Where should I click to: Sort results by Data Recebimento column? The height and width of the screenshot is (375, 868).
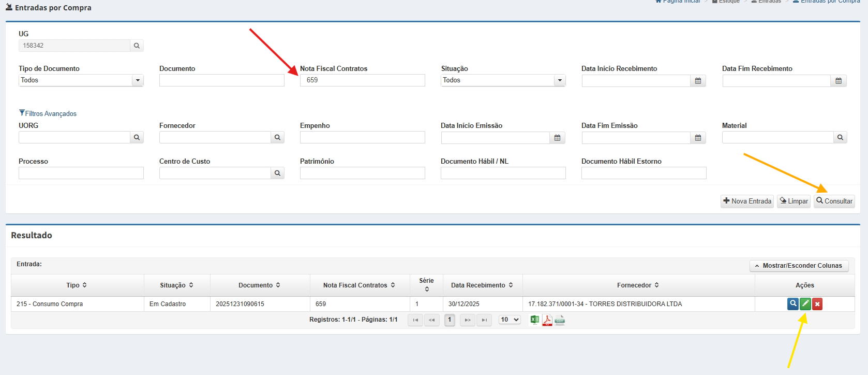click(482, 285)
